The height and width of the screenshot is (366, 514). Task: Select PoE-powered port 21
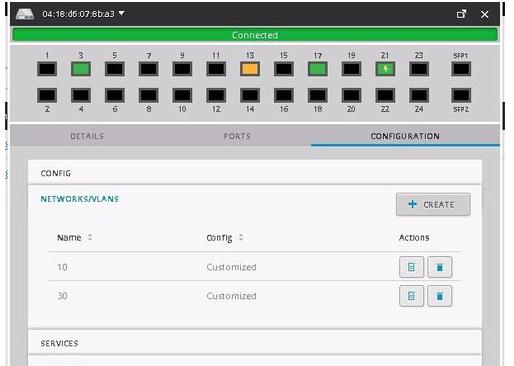[x=385, y=69]
